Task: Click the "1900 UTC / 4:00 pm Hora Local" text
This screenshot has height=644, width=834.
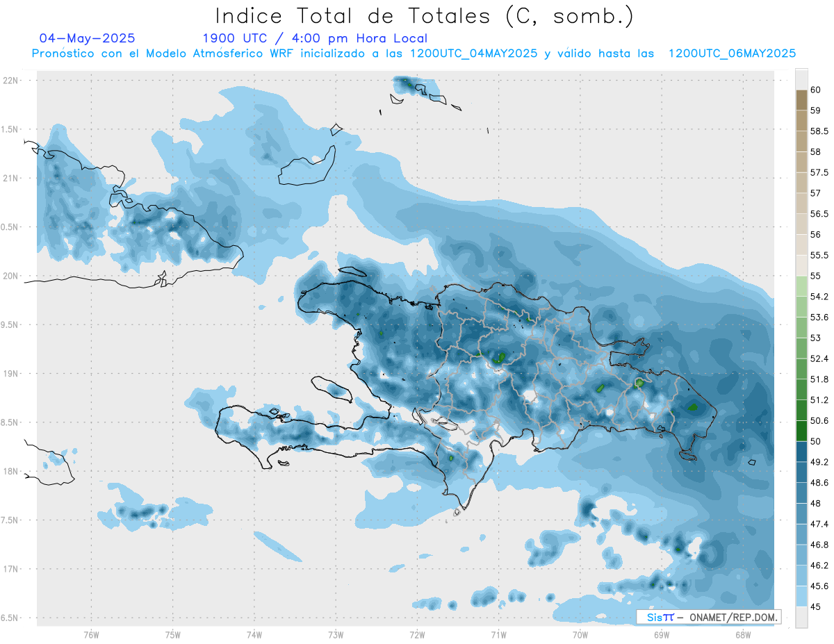Action: [315, 39]
